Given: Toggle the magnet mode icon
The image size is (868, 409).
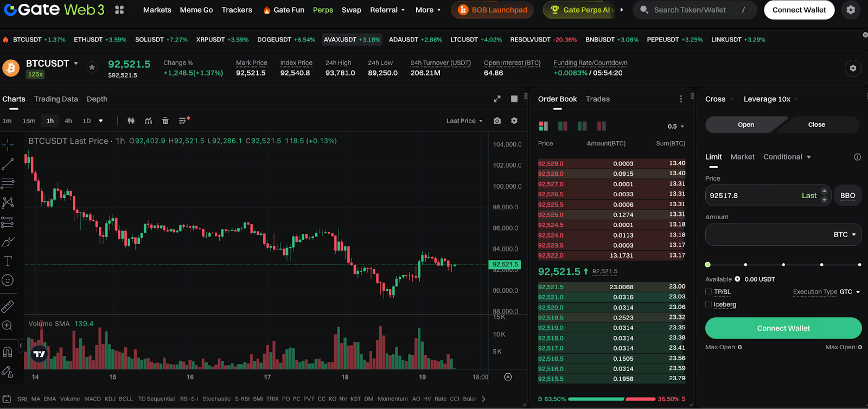Looking at the screenshot, I should (8, 352).
